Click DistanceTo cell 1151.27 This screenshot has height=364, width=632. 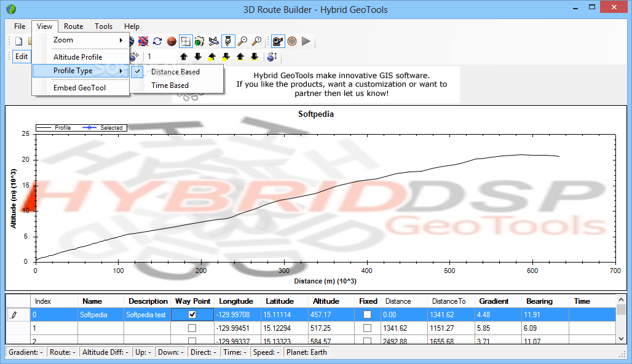pos(451,328)
